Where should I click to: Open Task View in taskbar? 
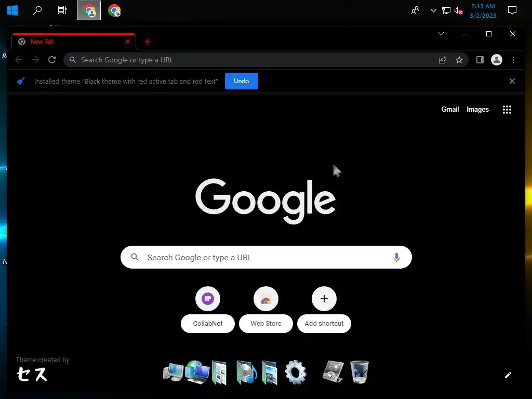pyautogui.click(x=62, y=10)
